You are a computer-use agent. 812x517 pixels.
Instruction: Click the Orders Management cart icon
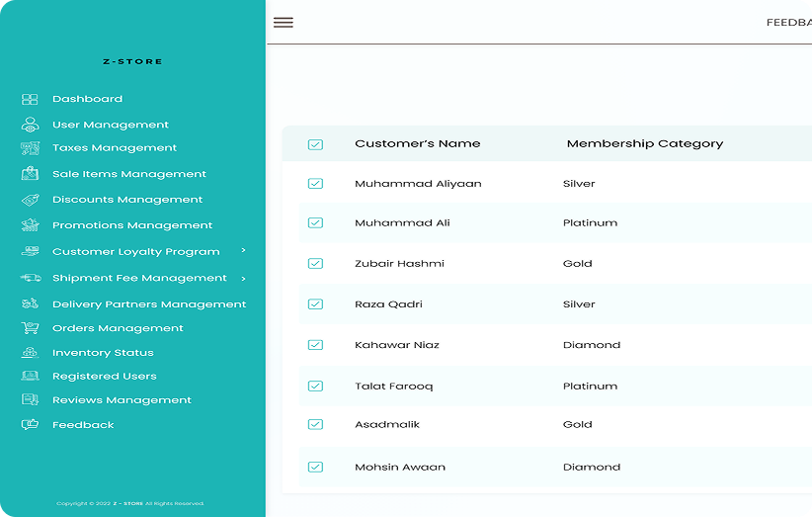[x=30, y=328]
